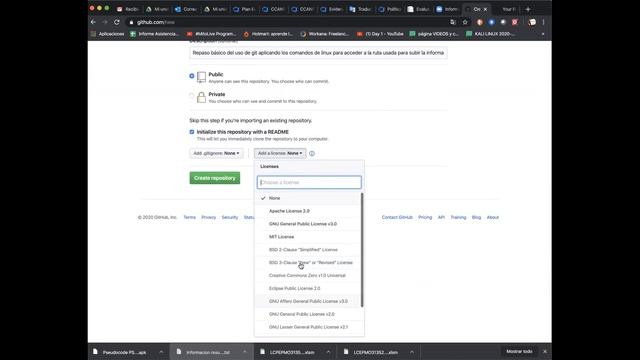
Task: Switch to the Traduc translate tab
Action: (x=360, y=9)
